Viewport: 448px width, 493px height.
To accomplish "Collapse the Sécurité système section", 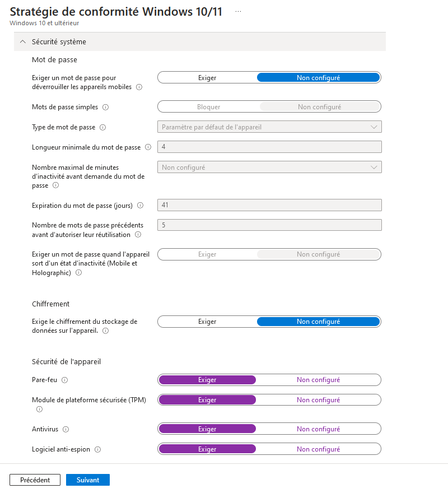I will [22, 42].
